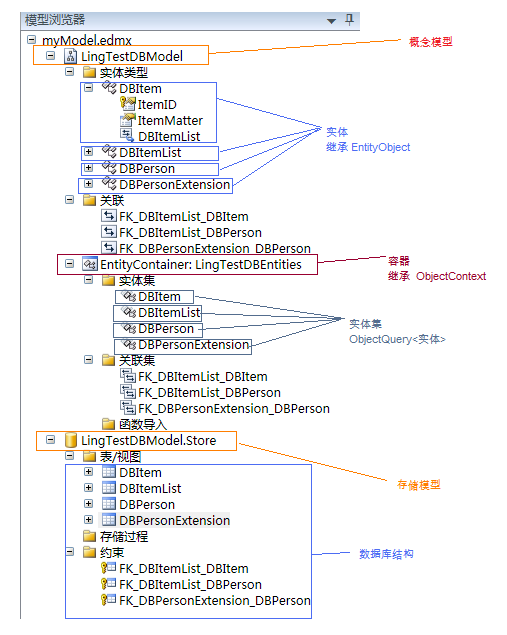
Task: Expand the DBItem table in the store
Action: click(x=88, y=472)
